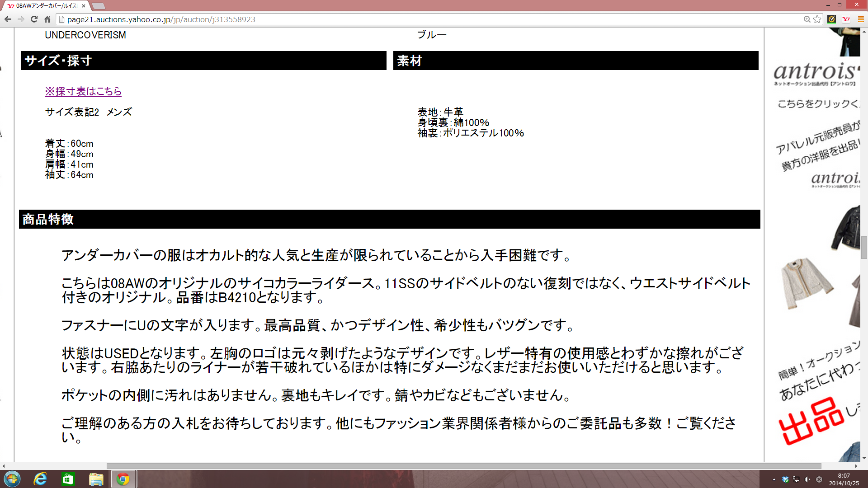Click the red 出品 banner text
The image size is (868, 488).
tap(811, 420)
